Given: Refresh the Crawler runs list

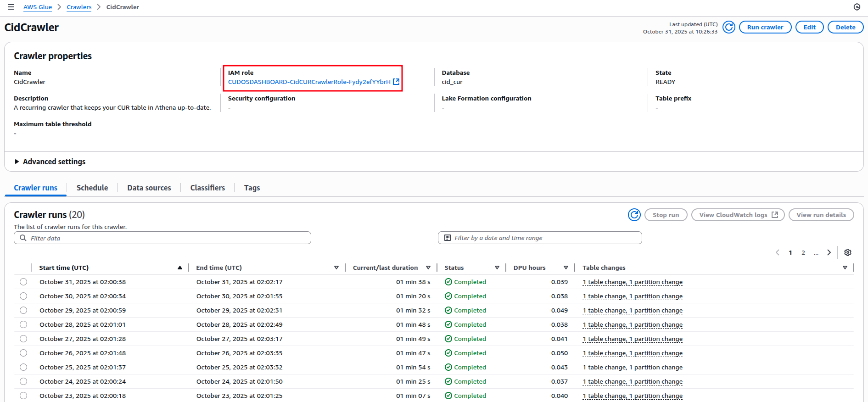Looking at the screenshot, I should (634, 215).
